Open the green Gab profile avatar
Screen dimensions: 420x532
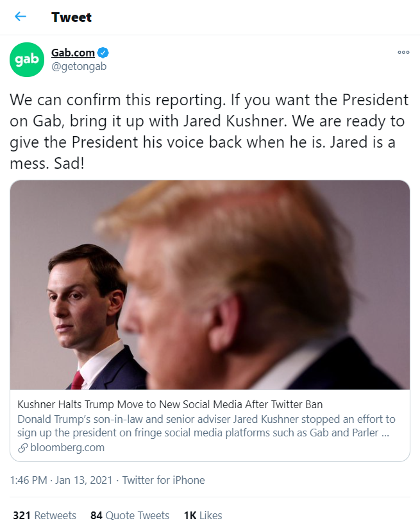pos(27,60)
